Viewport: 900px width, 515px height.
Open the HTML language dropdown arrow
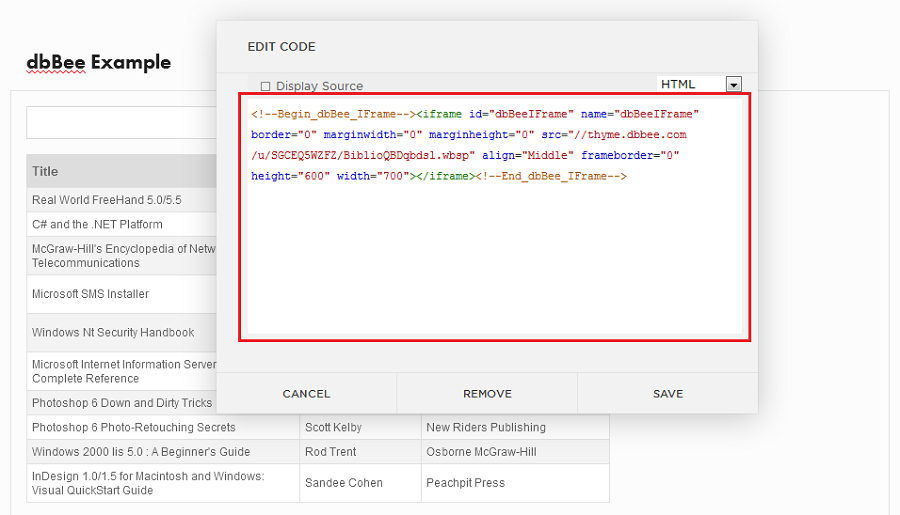734,84
